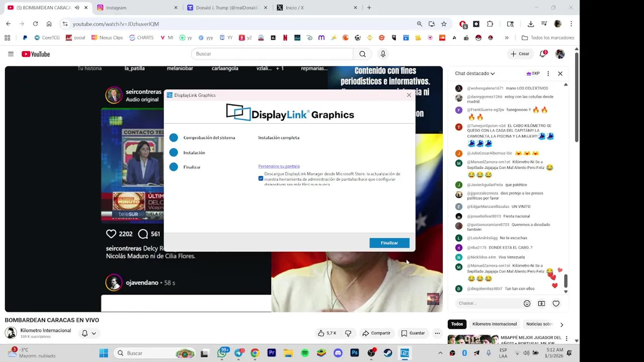Open YouTube guide hamburger menu

click(11, 54)
